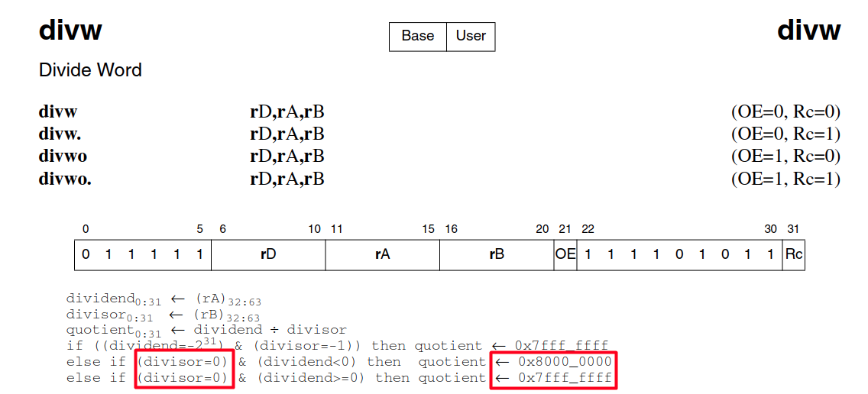Click bit number 11 above the rA field
Viewport: 868px width, 394px height.
(x=337, y=229)
